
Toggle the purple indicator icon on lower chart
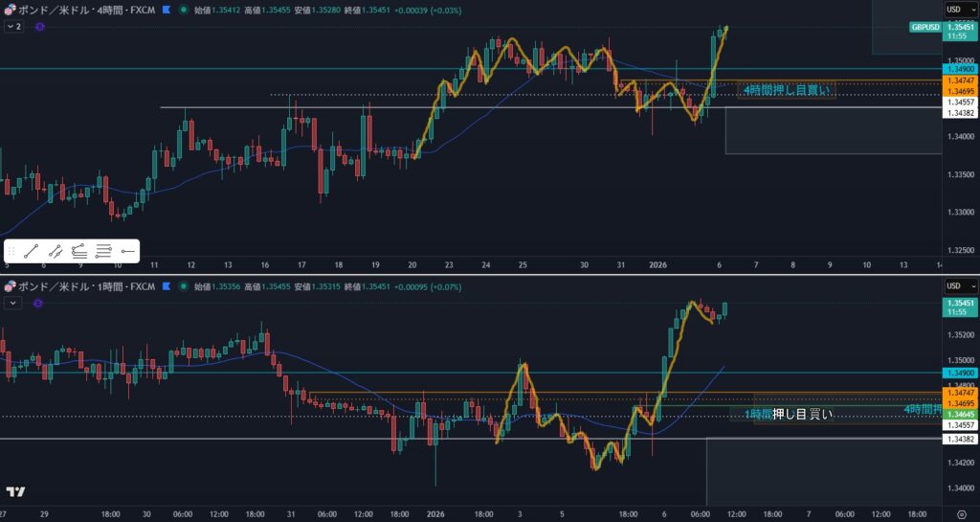coord(39,303)
